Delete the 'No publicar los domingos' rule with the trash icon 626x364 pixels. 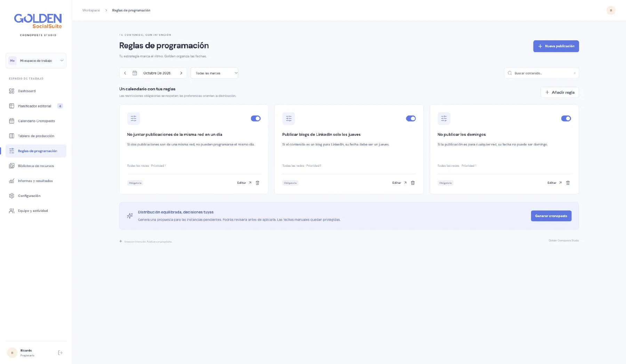click(x=568, y=183)
